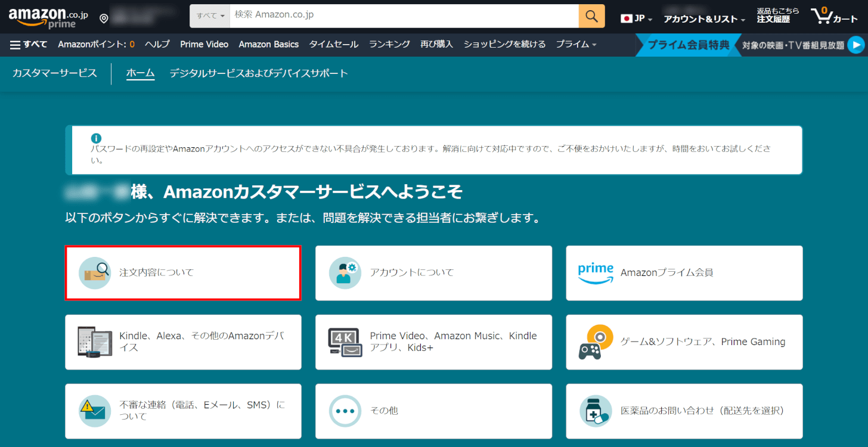Expand the すべて search category dropdown

[x=210, y=16]
